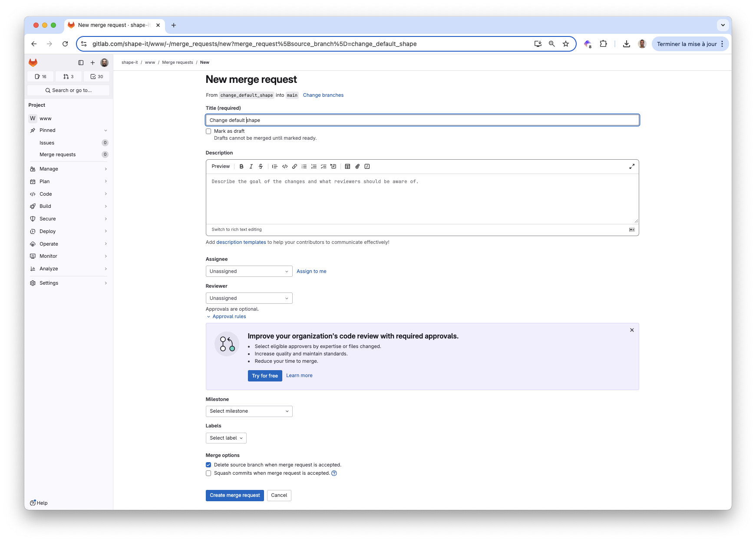Open to-do list counter showing 30
Screen dimensions: 756x542
click(x=97, y=77)
